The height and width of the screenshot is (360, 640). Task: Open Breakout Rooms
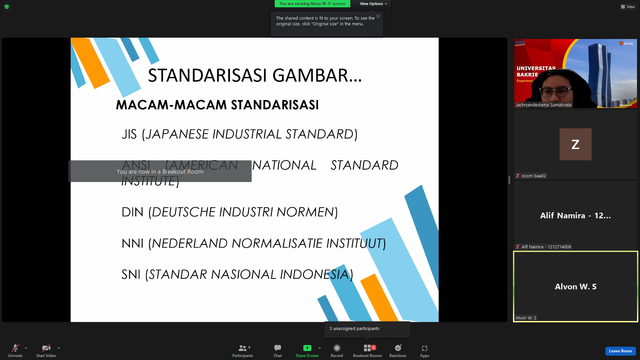[367, 350]
